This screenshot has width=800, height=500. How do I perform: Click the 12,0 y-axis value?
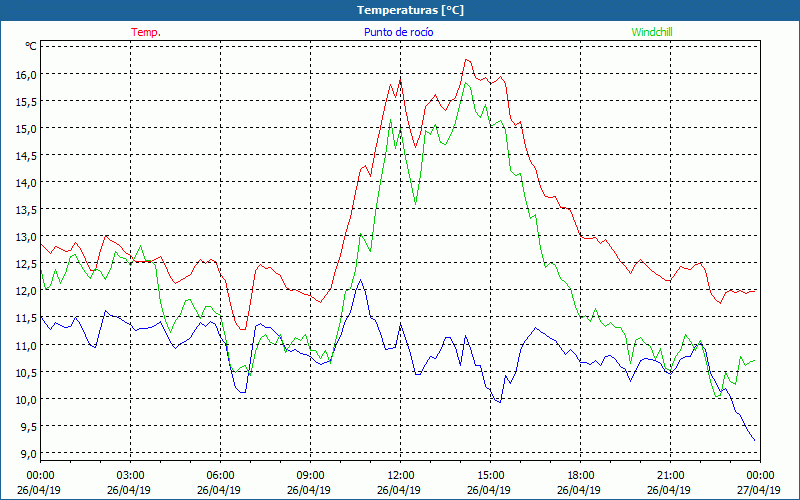28,290
